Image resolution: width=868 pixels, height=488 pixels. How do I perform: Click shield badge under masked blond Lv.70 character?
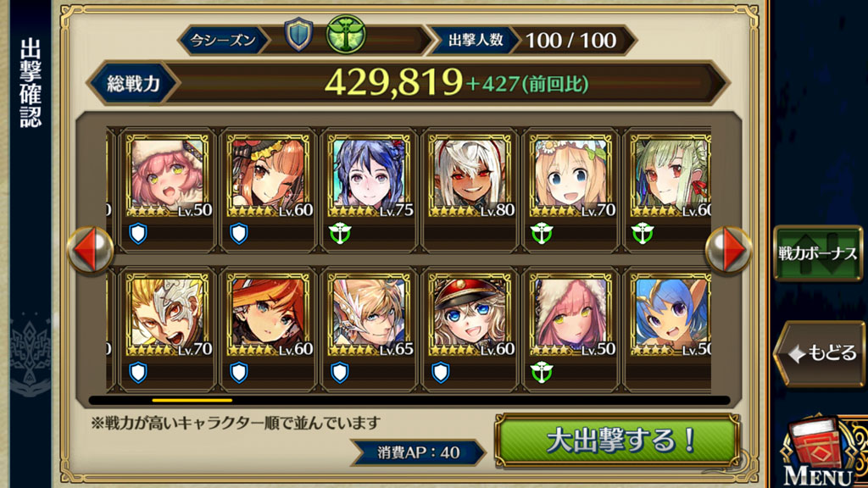click(x=138, y=373)
